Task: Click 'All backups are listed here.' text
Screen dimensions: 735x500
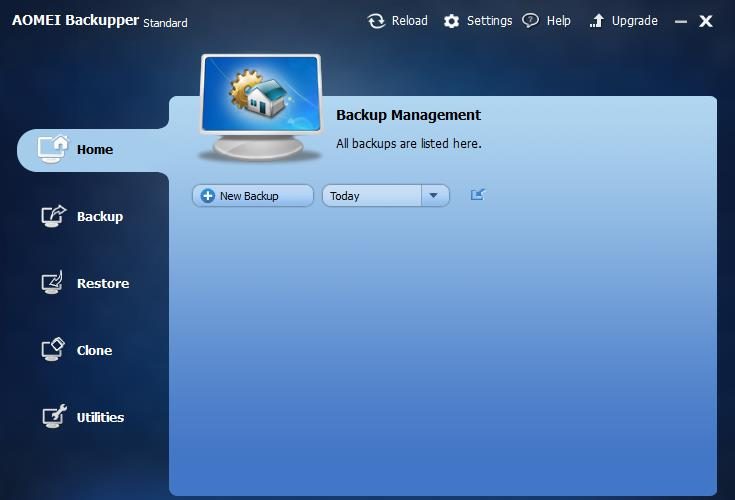Action: (409, 143)
